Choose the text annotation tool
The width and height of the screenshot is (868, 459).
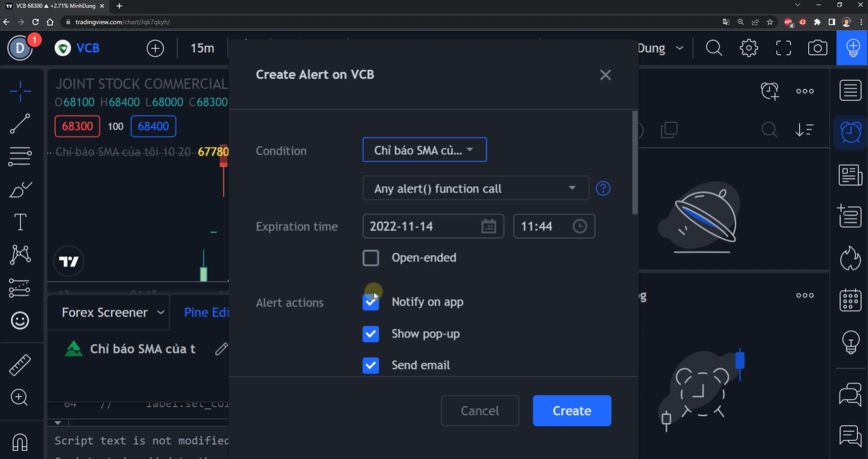20,222
